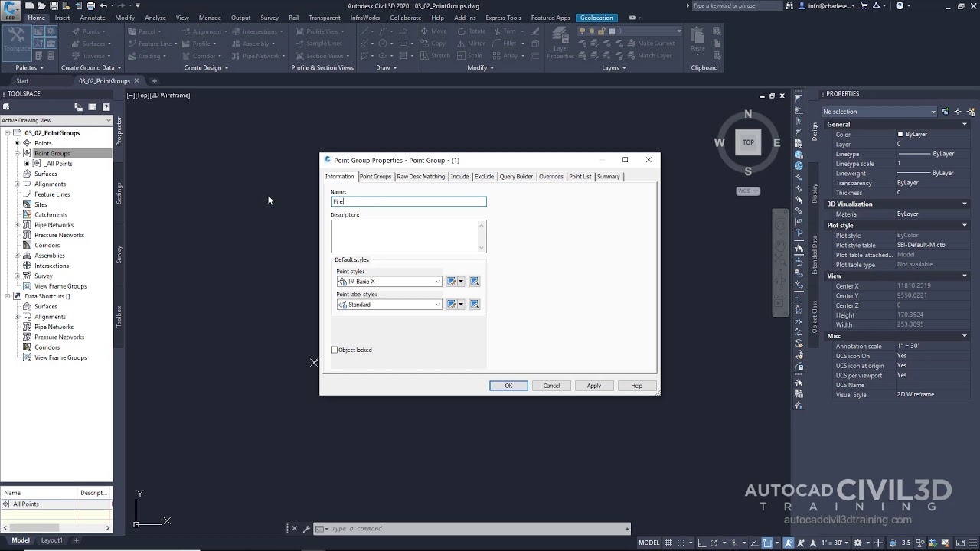This screenshot has width=980, height=551.
Task: Click the Layout1 tab at bottom
Action: click(51, 540)
